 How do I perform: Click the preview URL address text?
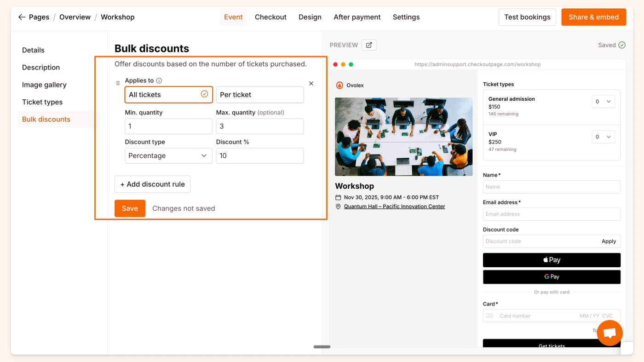pyautogui.click(x=477, y=64)
